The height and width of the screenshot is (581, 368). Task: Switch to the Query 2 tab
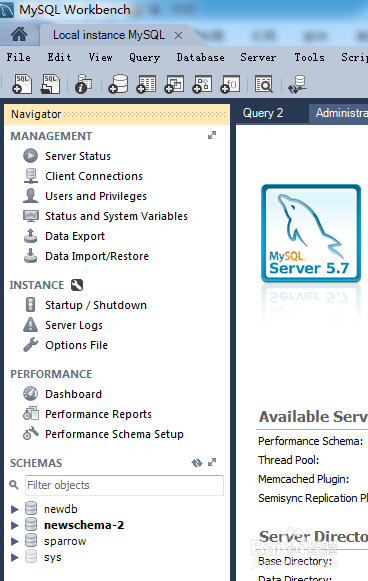point(263,113)
